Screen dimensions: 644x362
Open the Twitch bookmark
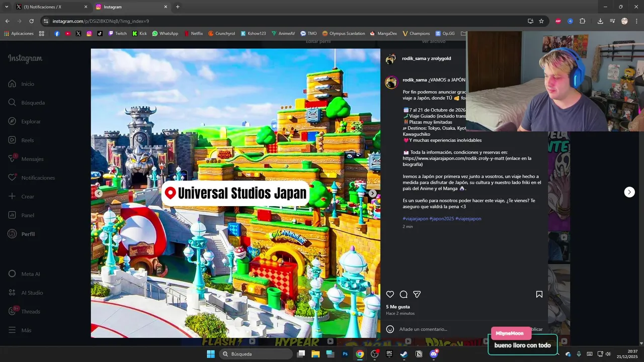click(x=117, y=34)
